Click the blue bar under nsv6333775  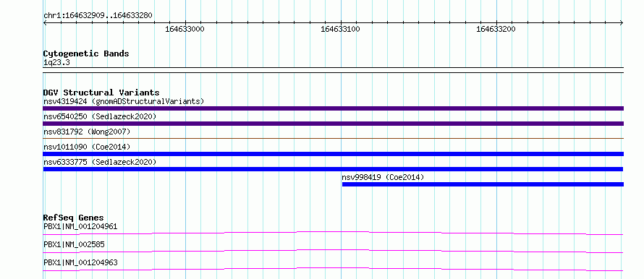(x=333, y=169)
